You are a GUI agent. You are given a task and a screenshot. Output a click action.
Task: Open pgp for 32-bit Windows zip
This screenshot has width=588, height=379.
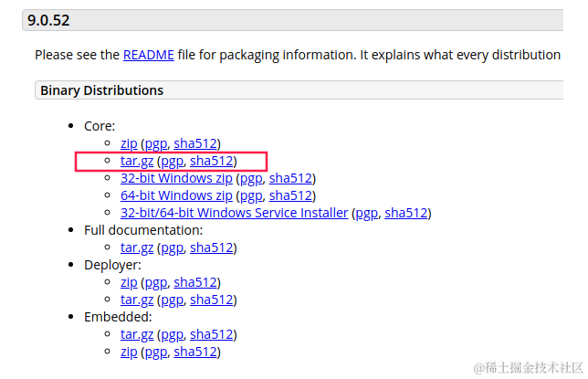click(251, 178)
